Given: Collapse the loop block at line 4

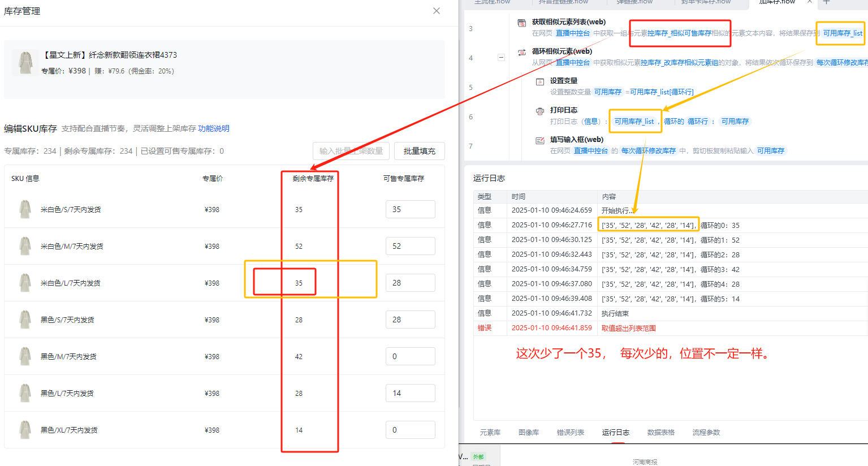Looking at the screenshot, I should click(501, 58).
